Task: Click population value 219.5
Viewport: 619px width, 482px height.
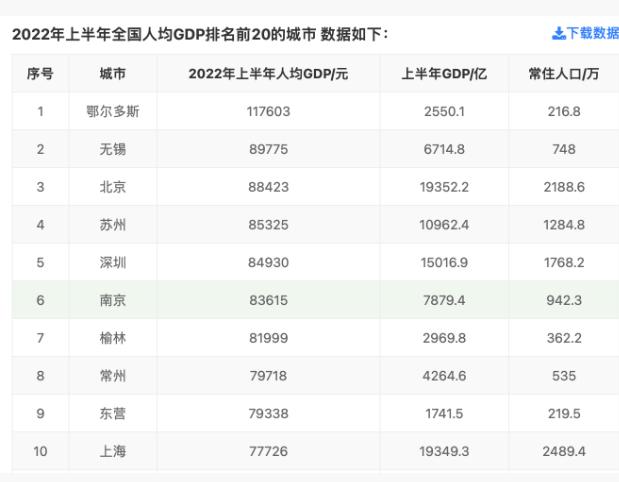Action: pos(564,414)
